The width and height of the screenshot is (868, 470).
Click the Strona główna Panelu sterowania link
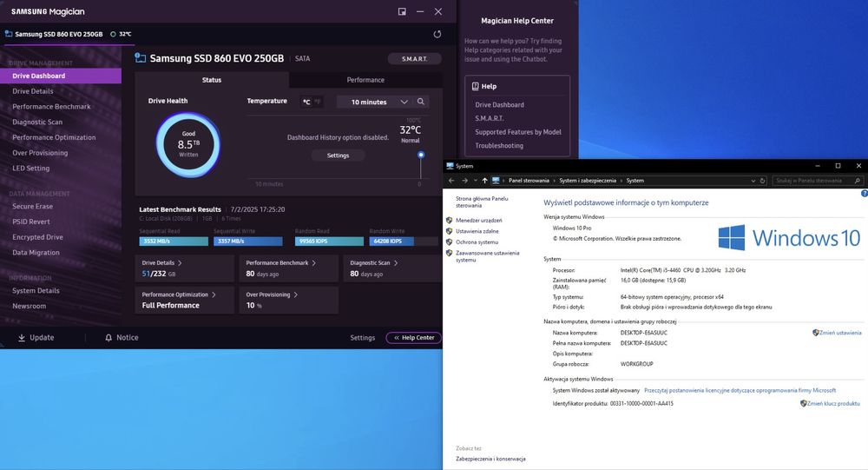482,202
